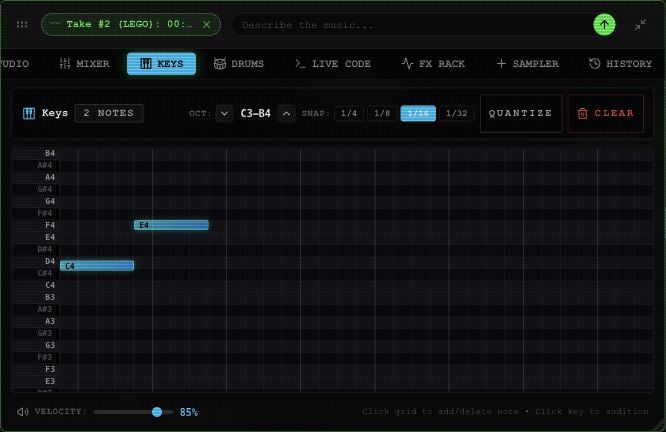The height and width of the screenshot is (432, 666).
Task: Click the drag handle dots icon
Action: coord(22,25)
